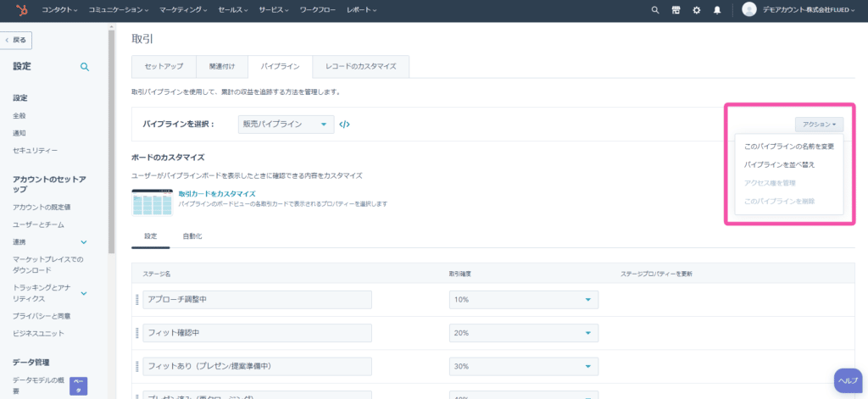Select the 設定 sub-tab
The height and width of the screenshot is (399, 868).
(151, 236)
